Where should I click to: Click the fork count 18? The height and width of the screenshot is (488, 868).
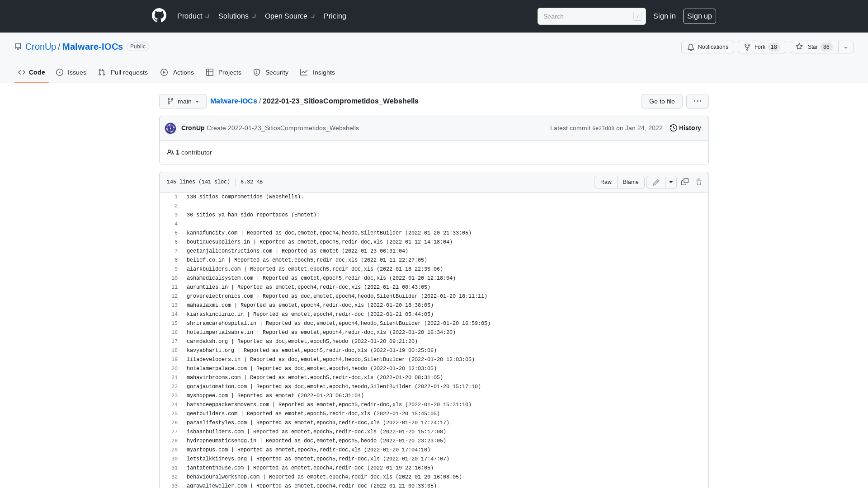774,47
